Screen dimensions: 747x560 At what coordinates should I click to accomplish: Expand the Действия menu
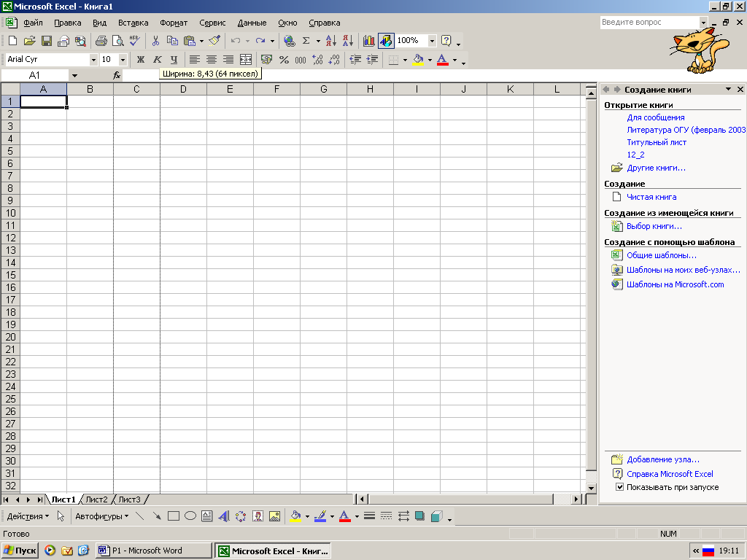tap(28, 516)
